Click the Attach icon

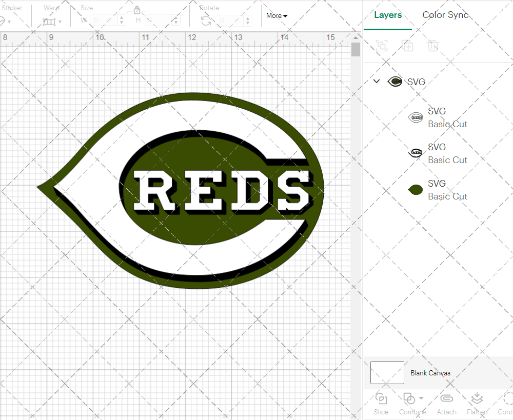click(x=447, y=398)
